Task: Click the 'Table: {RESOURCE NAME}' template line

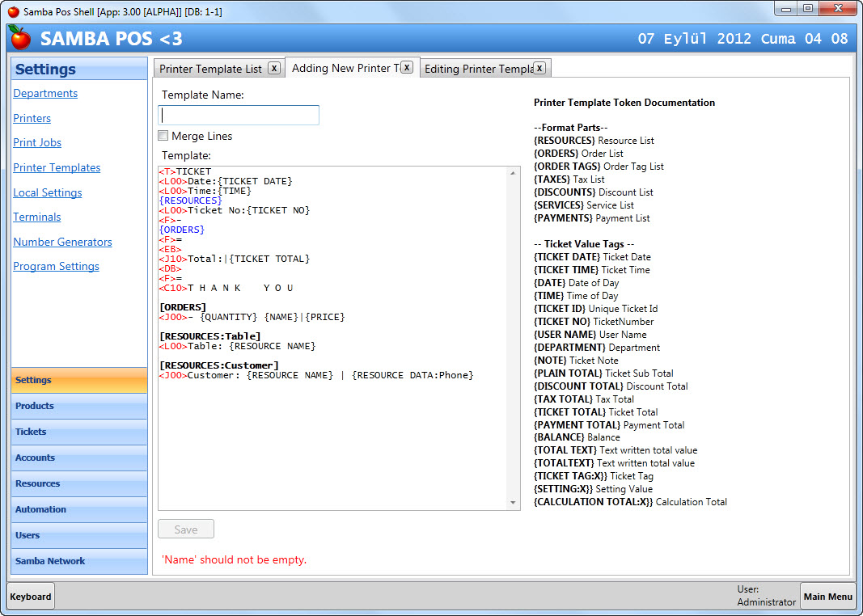Action: pos(238,346)
